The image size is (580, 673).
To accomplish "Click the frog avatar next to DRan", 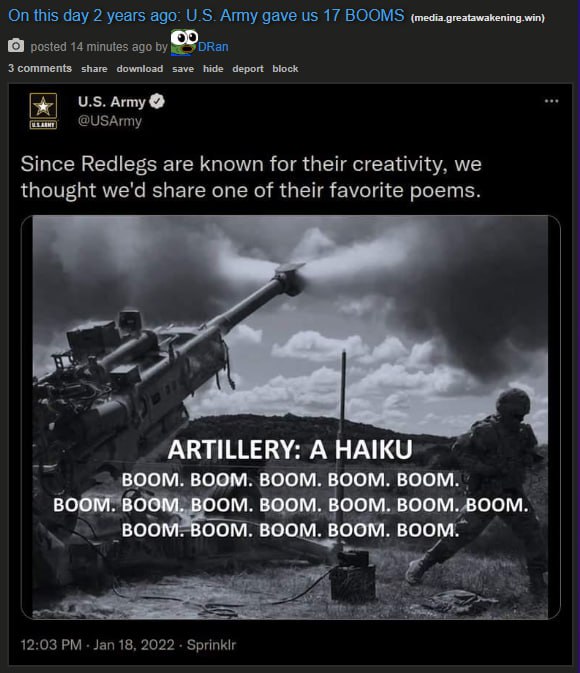I will [x=184, y=42].
